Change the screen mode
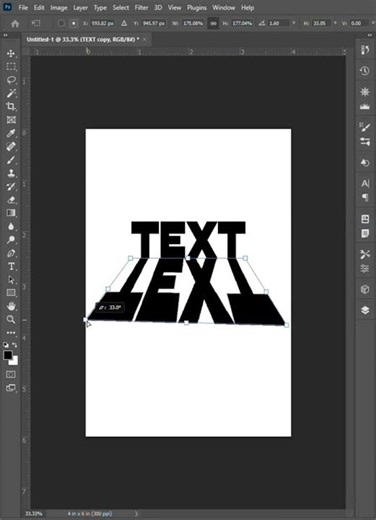 pyautogui.click(x=11, y=388)
